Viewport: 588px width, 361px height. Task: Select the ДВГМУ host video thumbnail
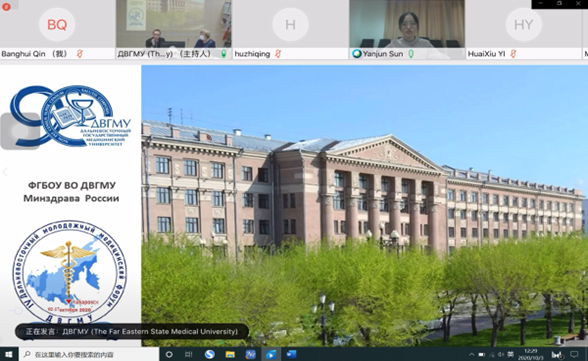coord(174,24)
